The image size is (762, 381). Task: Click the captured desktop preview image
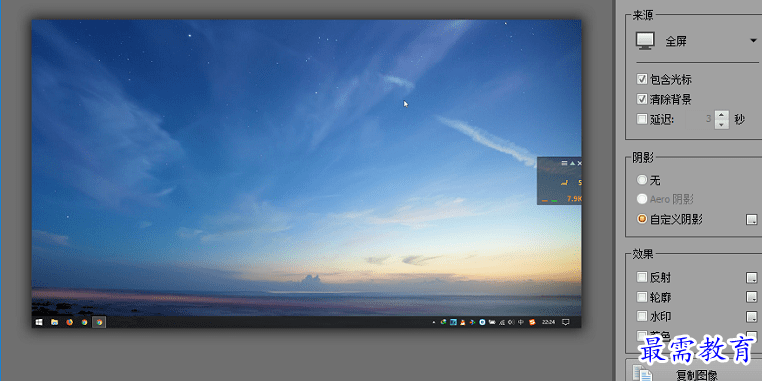click(x=306, y=173)
